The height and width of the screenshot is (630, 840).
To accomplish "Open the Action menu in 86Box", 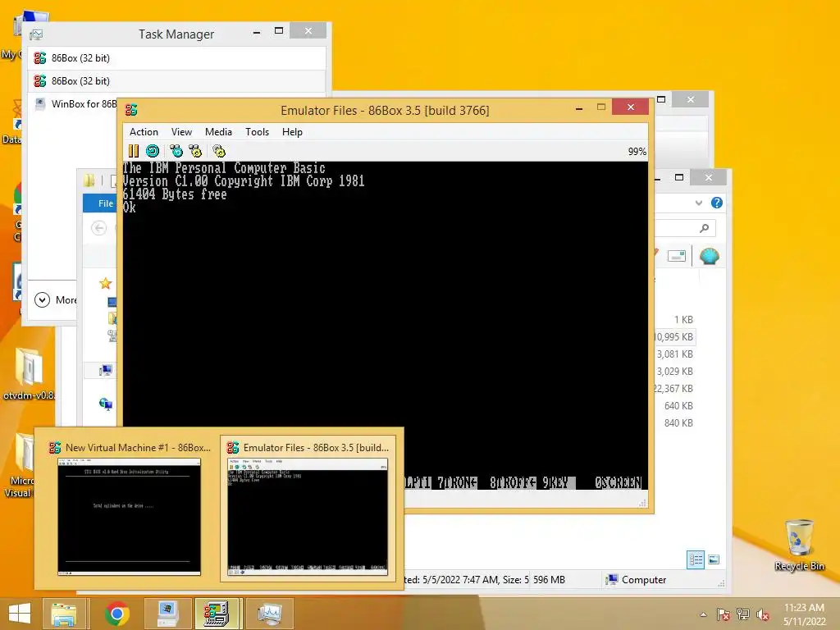I will click(144, 132).
